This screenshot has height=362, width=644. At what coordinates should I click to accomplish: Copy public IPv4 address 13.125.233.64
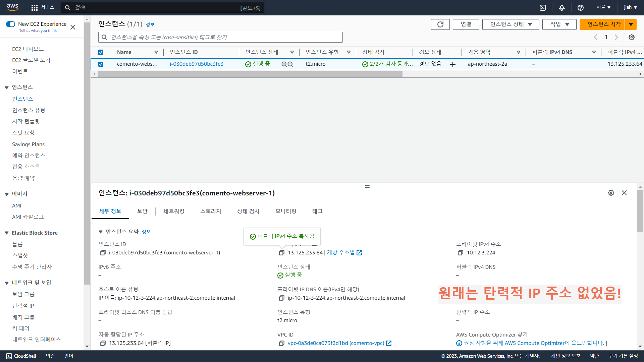click(282, 253)
